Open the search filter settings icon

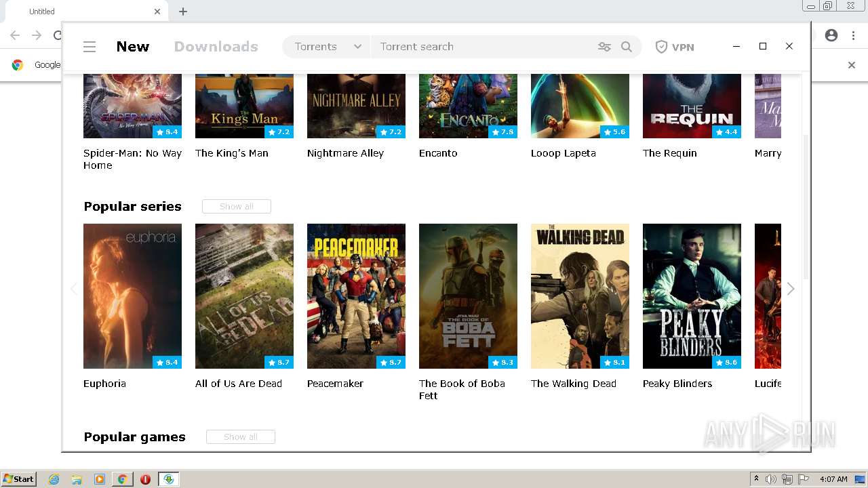tap(604, 47)
